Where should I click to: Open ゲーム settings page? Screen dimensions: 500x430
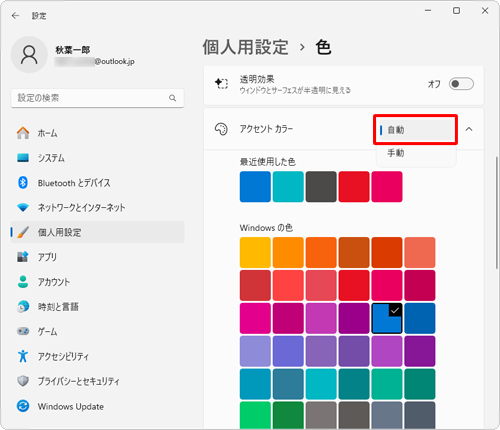[x=97, y=331]
